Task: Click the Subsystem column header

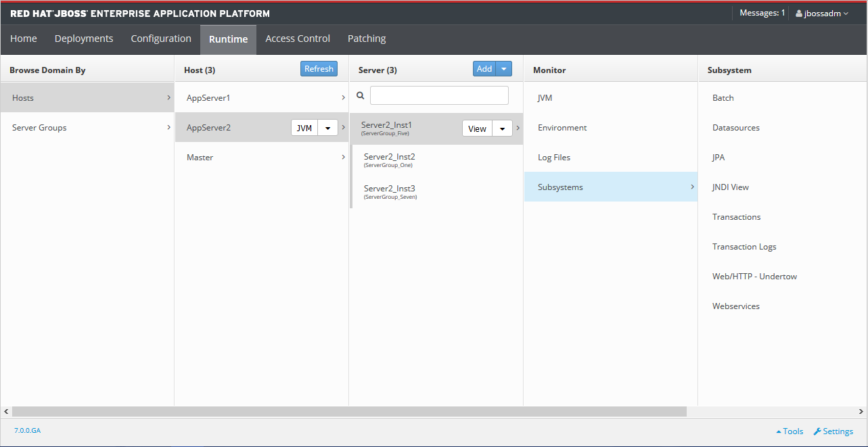Action: pyautogui.click(x=729, y=70)
